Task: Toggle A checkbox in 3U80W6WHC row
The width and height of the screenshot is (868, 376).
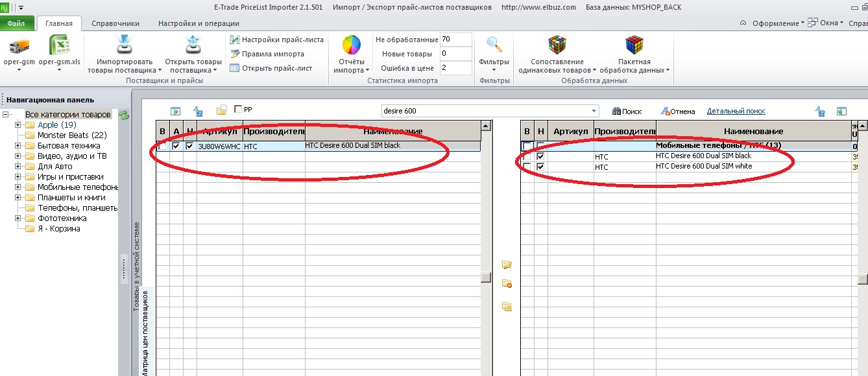Action: [x=176, y=147]
